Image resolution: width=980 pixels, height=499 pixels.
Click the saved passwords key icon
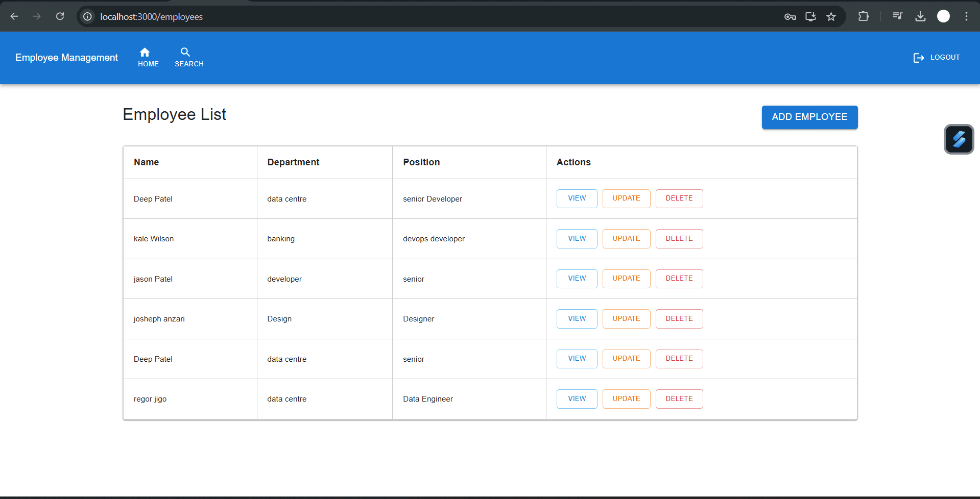pos(790,16)
